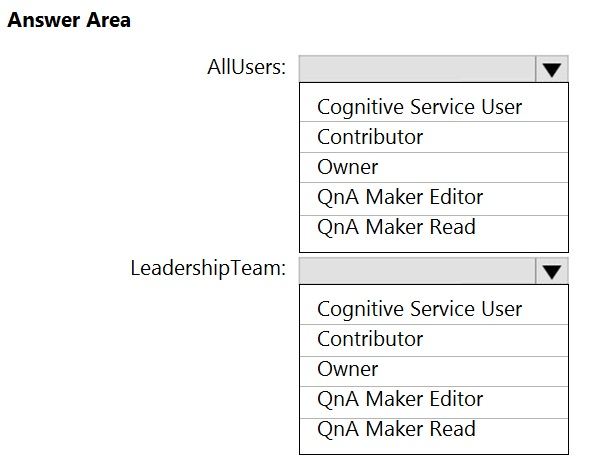Choose QnA Maker Read for LeadershipTeam
Viewport: 594px width, 460px height.
pyautogui.click(x=434, y=430)
